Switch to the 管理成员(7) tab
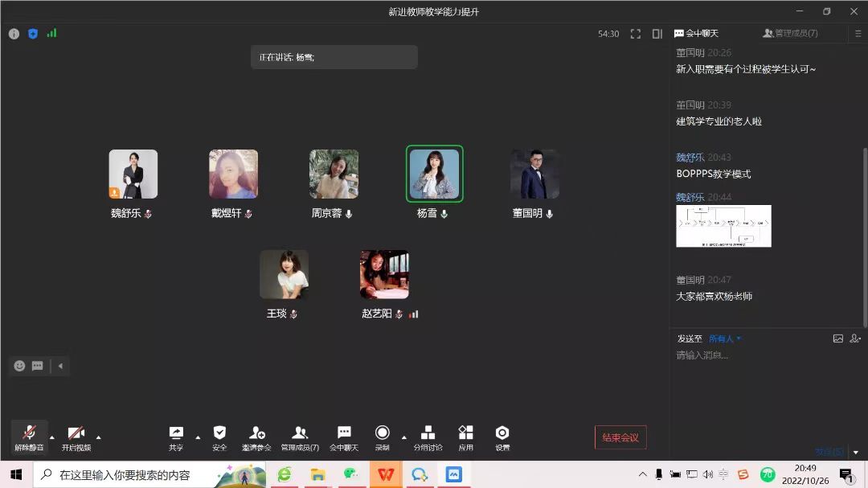Viewport: 868px width, 488px height. [791, 34]
